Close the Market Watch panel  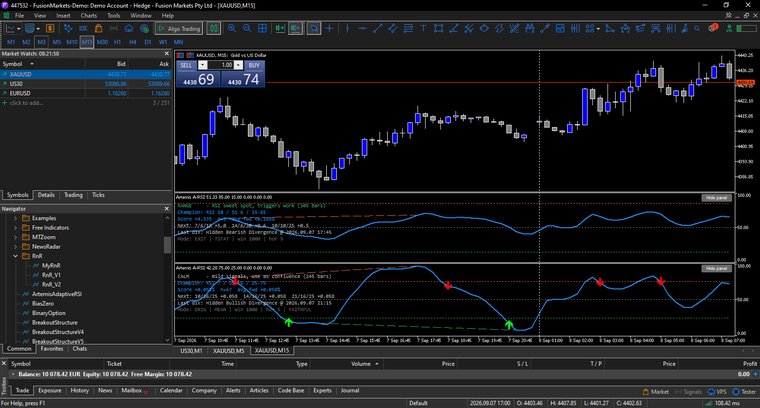167,54
